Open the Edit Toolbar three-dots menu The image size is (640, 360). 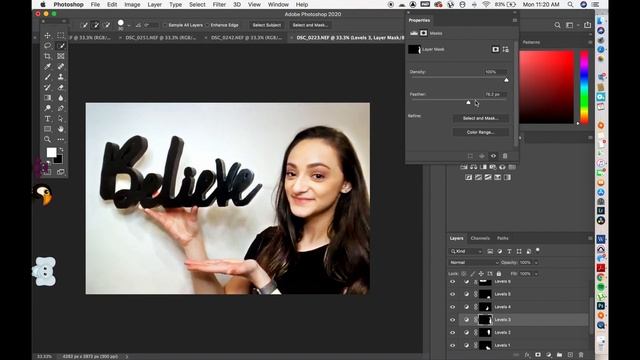[60, 140]
